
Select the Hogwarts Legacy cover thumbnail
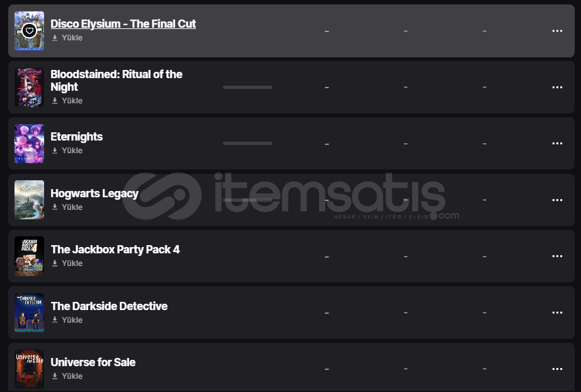pyautogui.click(x=29, y=200)
